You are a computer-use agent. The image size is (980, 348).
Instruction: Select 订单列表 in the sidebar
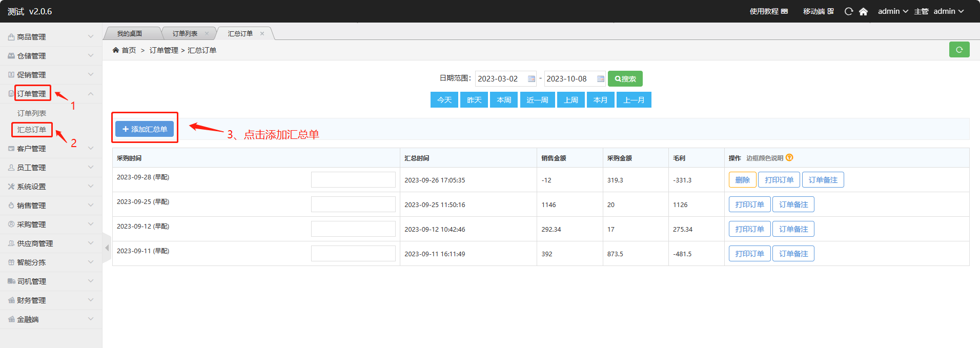tap(32, 113)
